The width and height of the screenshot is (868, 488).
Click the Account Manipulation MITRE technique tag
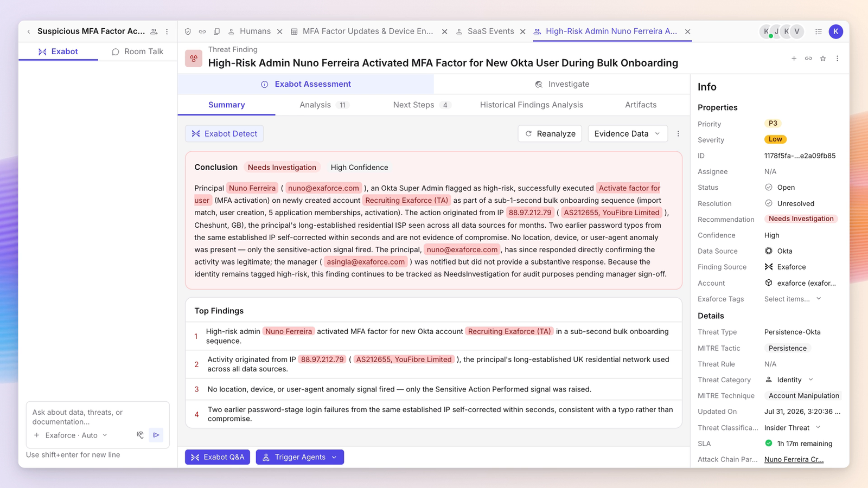click(803, 396)
